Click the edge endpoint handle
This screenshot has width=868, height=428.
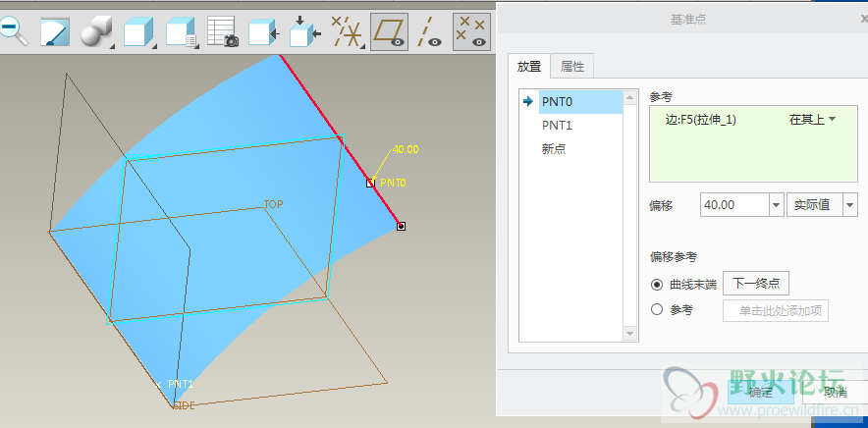[401, 226]
